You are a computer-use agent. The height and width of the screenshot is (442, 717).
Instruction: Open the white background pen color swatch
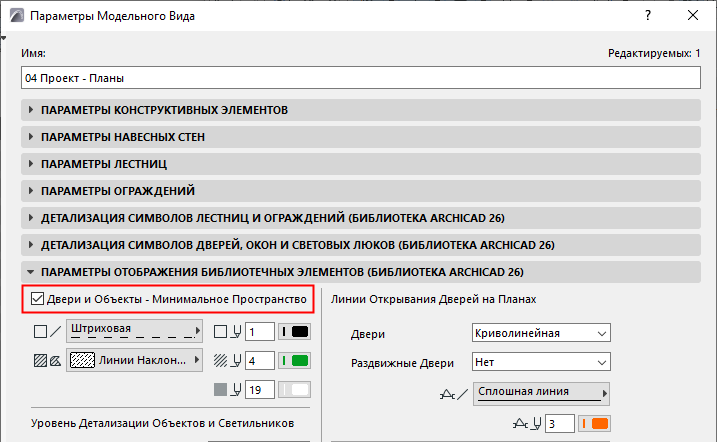(294, 390)
